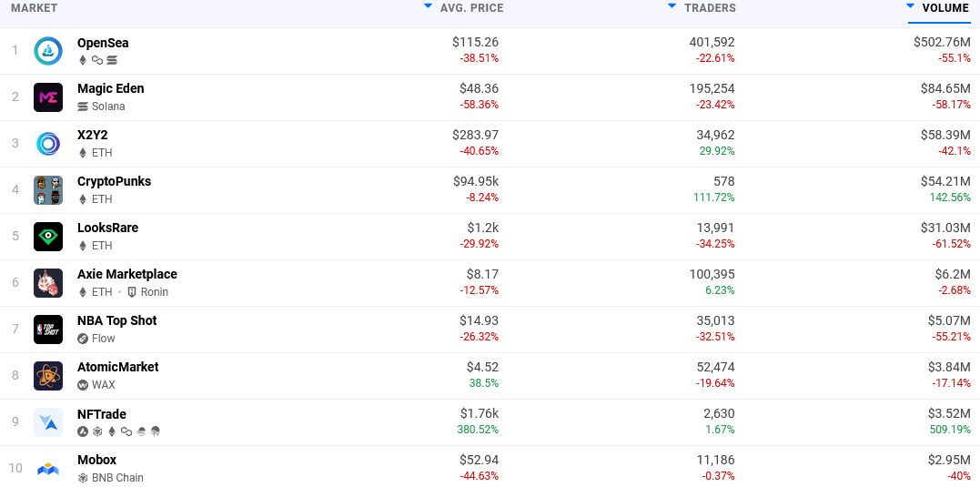Sort by the Avg. Price arrow
This screenshot has height=487, width=980.
tap(428, 5)
